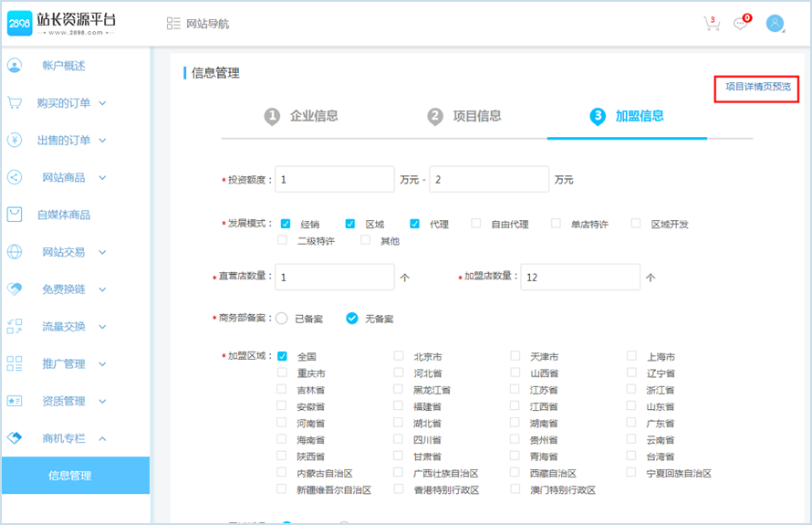Uncheck the 经销 development mode checkbox
Image resolution: width=812 pixels, height=525 pixels.
[286, 224]
